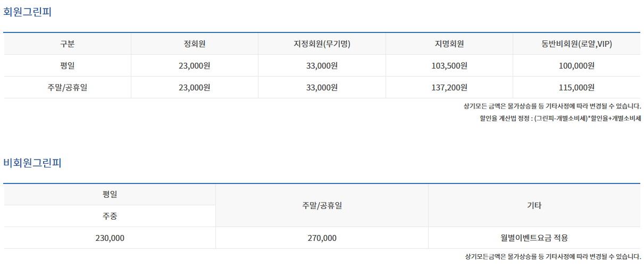Viewport: 644px width, 268px height.
Task: Select the 주중 sub-header cell
Action: (x=110, y=216)
